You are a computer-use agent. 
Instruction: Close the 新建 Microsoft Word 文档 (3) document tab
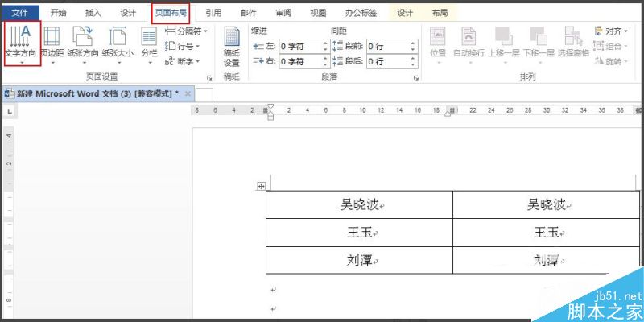point(188,94)
